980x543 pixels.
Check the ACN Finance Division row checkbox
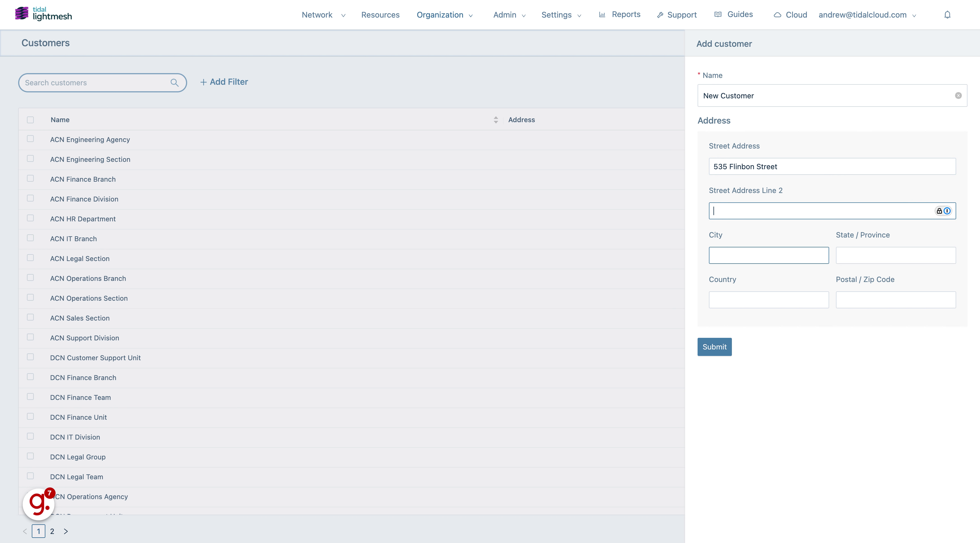click(x=30, y=198)
